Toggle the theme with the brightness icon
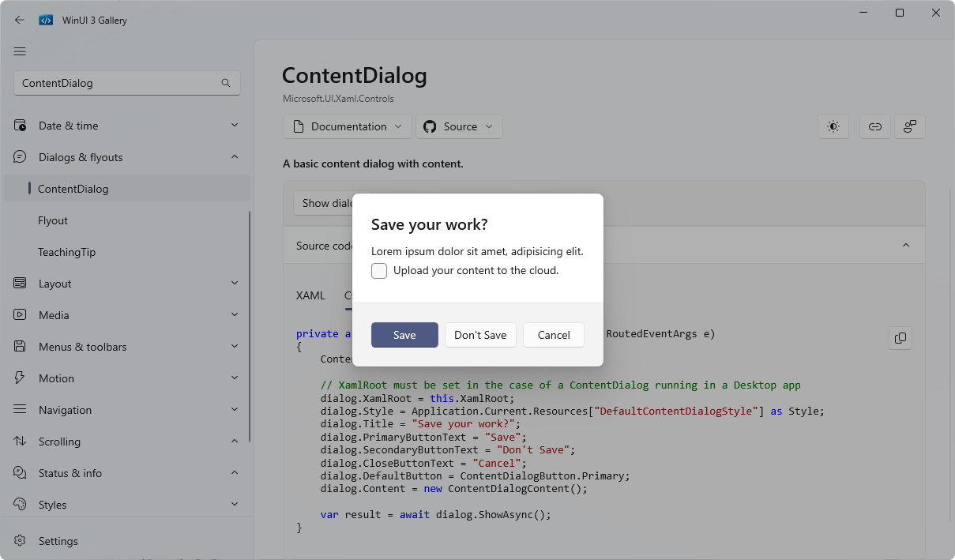 coord(833,126)
